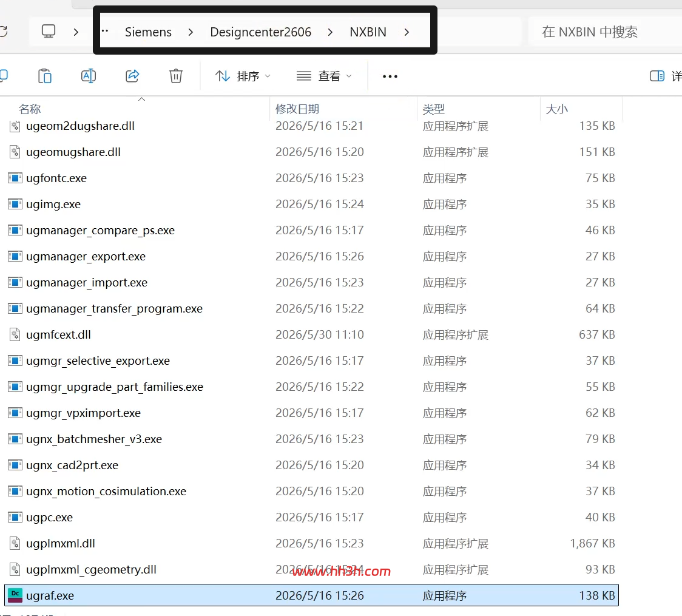Select the file ugnx_batchmesher_v3.exe

[311, 439]
